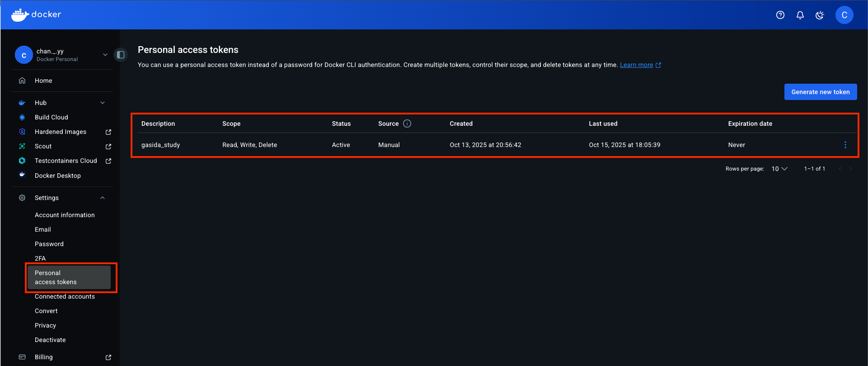Collapse the Settings section chevron

coord(103,198)
